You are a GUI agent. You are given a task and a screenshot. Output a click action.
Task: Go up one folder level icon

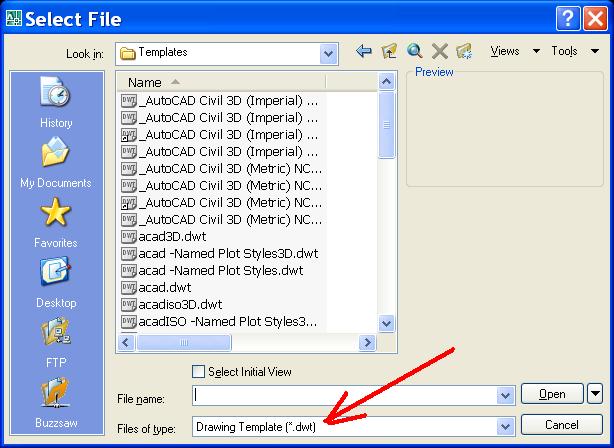pyautogui.click(x=389, y=51)
